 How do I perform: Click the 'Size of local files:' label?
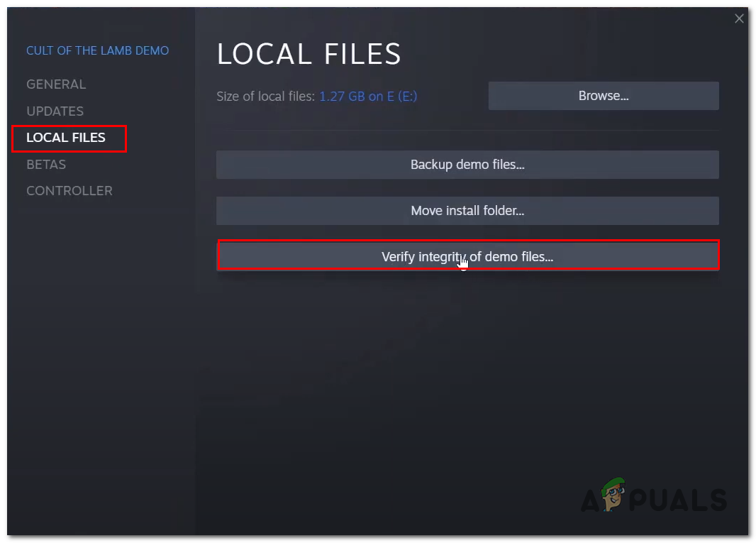[x=266, y=96]
